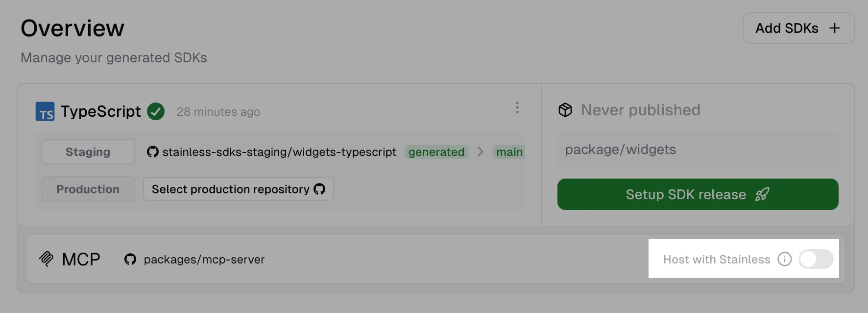Click the package/widgets name field
The width and height of the screenshot is (868, 313).
pos(698,150)
